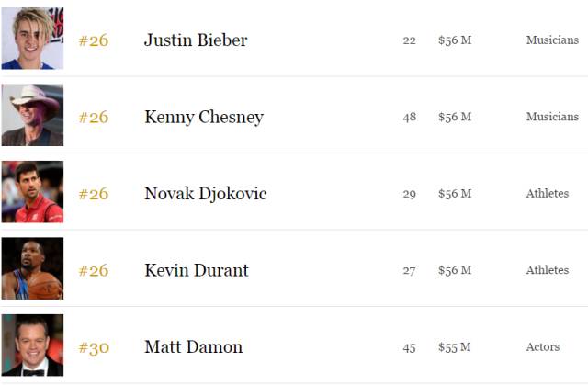
Task: Click the tennis player photo in red shirt
Action: point(33,192)
